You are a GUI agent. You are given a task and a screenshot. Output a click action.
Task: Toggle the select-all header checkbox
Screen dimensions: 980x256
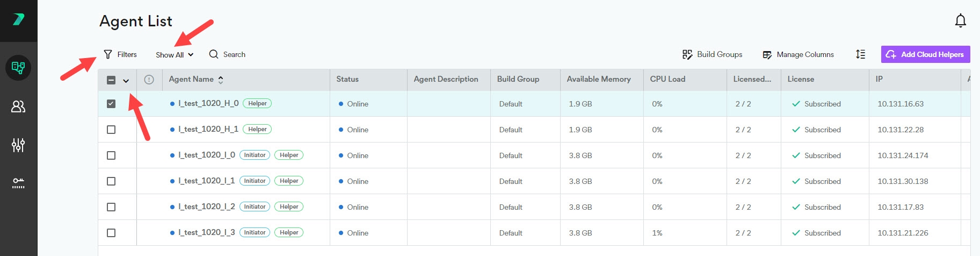click(111, 80)
